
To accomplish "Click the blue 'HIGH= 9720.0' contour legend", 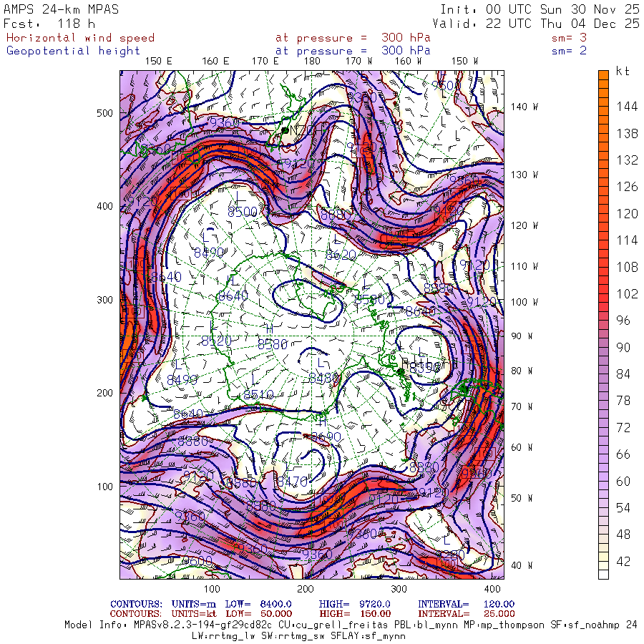I will (x=354, y=604).
